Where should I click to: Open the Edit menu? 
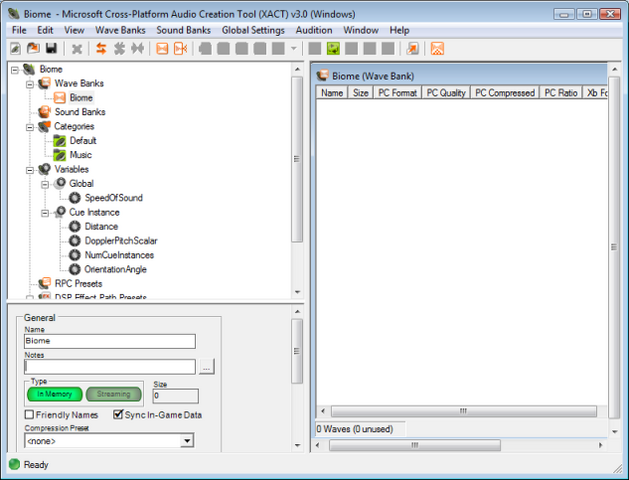click(45, 30)
